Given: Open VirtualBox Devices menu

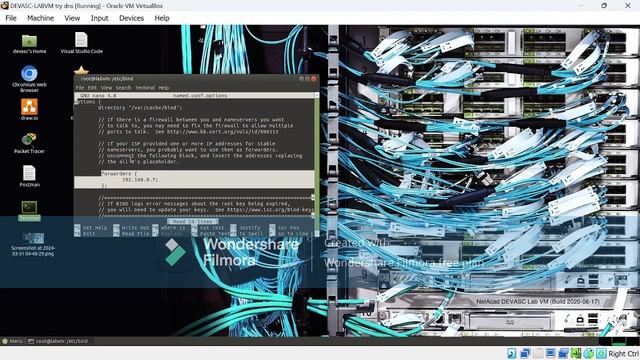Looking at the screenshot, I should (131, 18).
